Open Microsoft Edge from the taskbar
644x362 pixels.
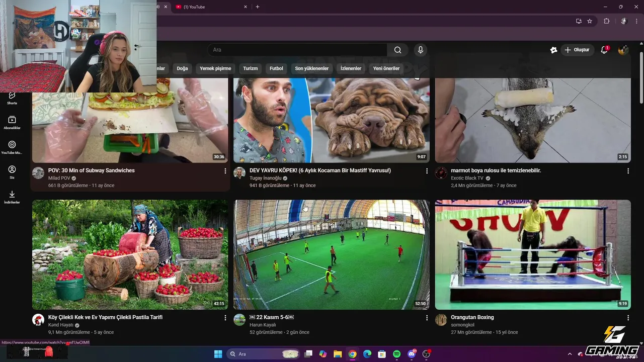coord(367,354)
